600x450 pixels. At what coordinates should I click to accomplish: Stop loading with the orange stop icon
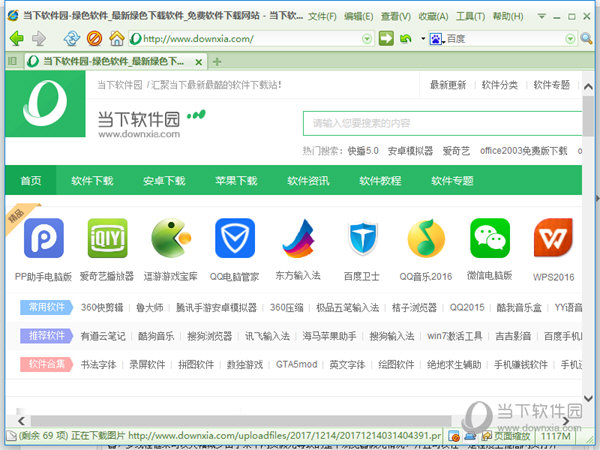coord(94,39)
